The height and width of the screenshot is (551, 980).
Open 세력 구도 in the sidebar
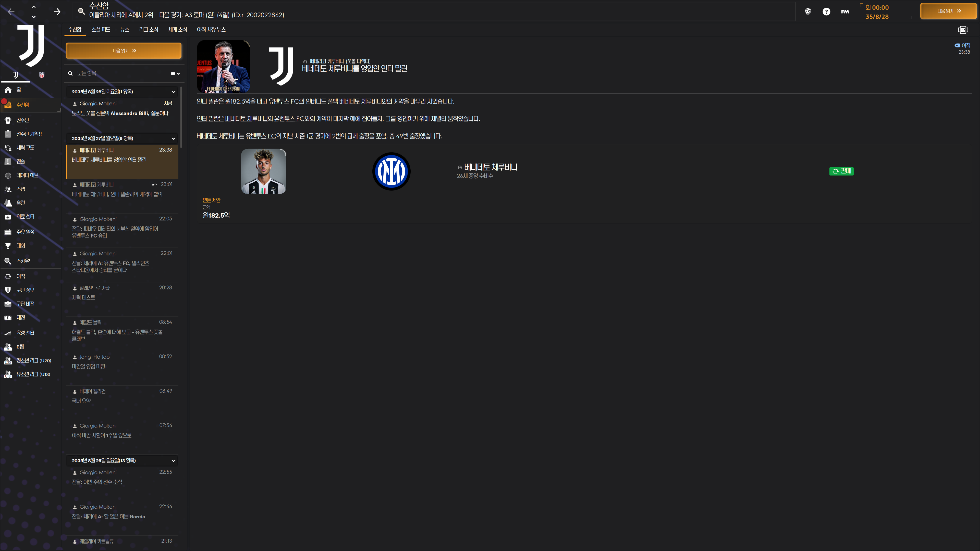30,147
